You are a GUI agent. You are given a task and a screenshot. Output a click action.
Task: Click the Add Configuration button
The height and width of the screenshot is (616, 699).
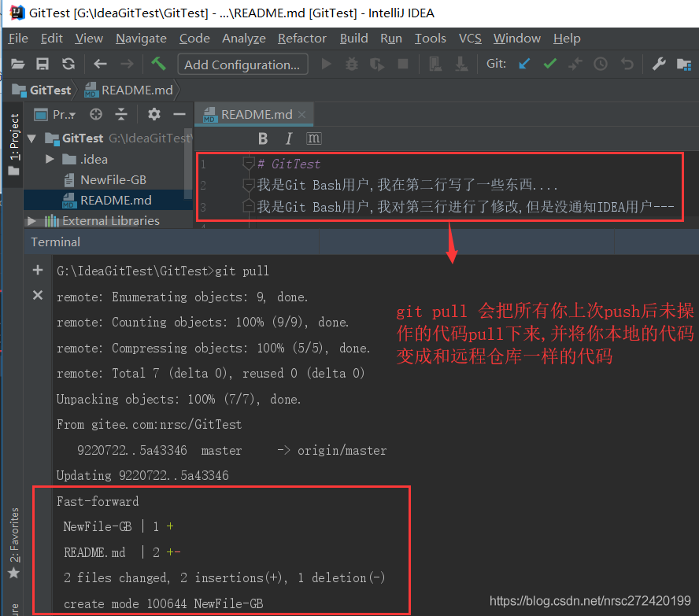(x=242, y=65)
